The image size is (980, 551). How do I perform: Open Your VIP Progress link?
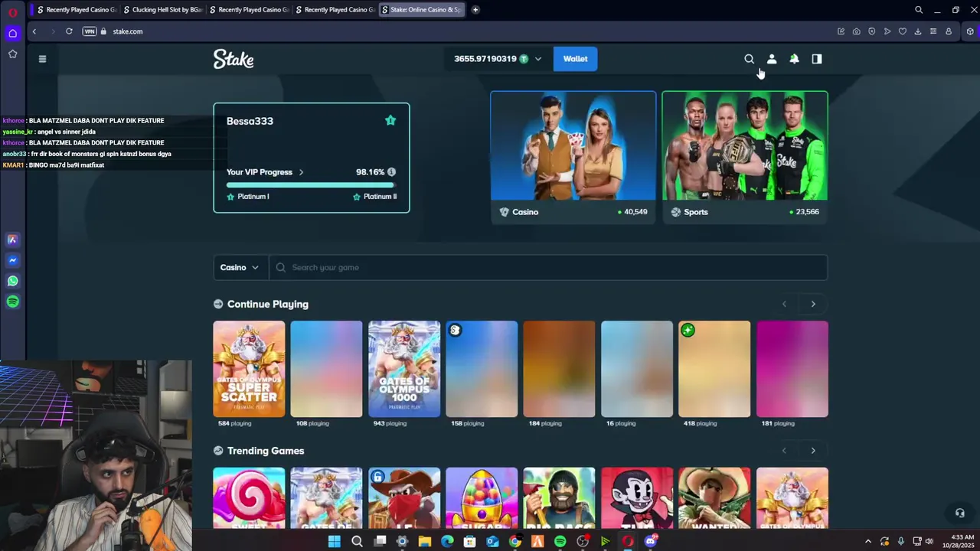coord(265,172)
